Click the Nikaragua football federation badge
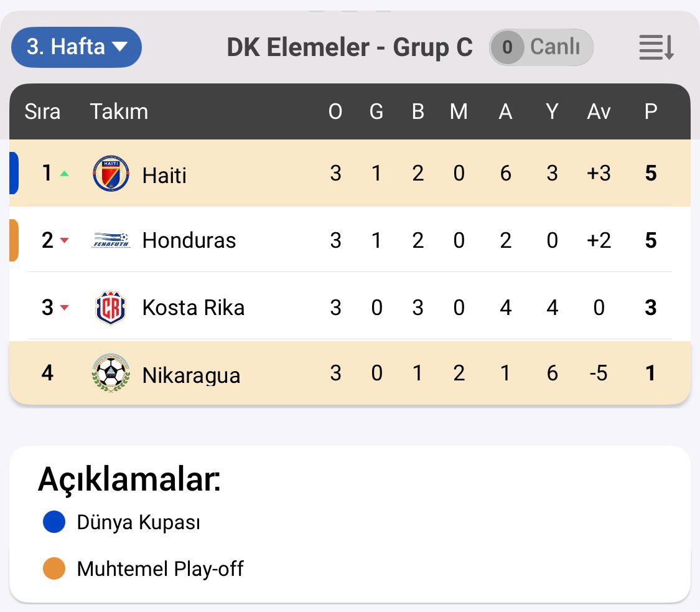700x612 pixels. coord(111,374)
